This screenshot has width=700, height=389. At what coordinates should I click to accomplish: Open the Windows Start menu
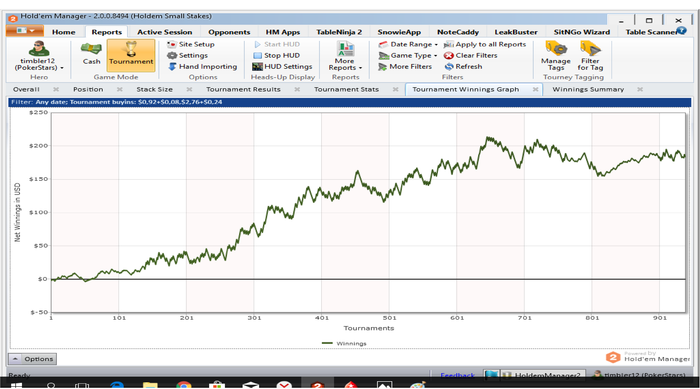(x=17, y=385)
